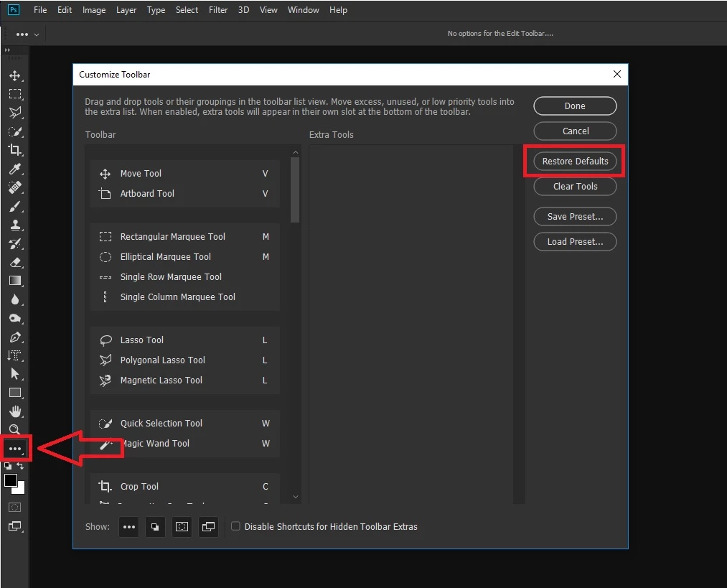Image resolution: width=727 pixels, height=588 pixels.
Task: Select the Quick Selection tool in left toolbar
Action: 15,131
